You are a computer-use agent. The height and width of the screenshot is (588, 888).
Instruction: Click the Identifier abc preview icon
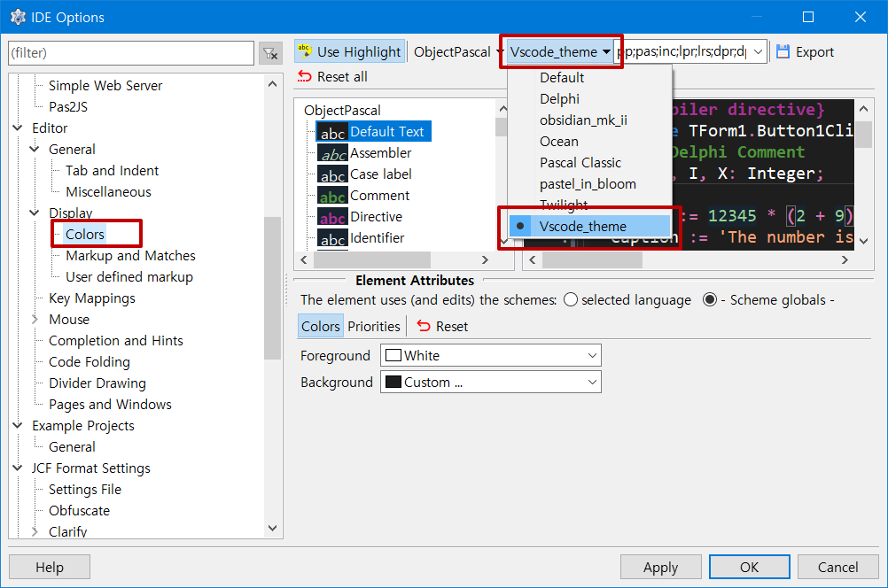tap(331, 237)
